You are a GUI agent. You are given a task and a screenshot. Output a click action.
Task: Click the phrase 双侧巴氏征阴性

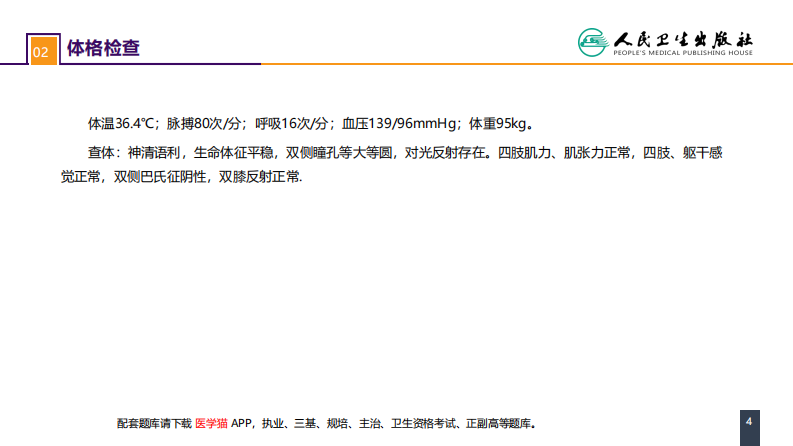pos(160,177)
